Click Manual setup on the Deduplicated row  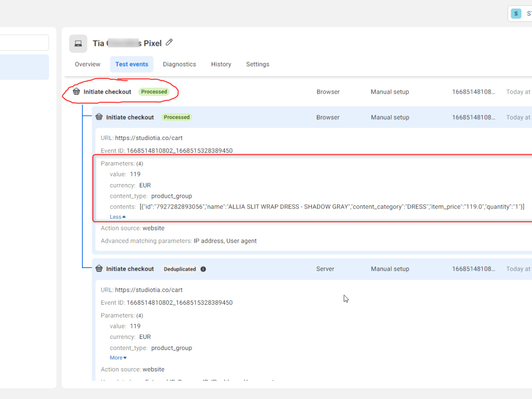coord(390,269)
